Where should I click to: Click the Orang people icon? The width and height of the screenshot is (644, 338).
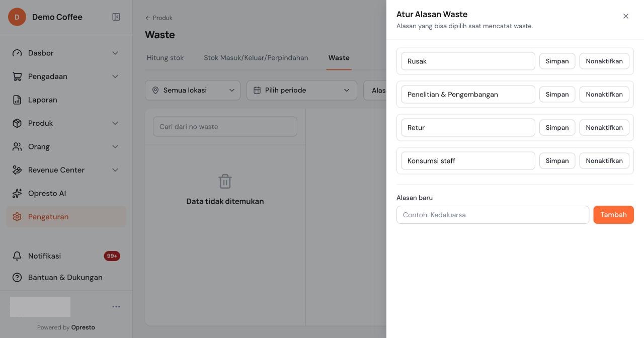click(17, 147)
